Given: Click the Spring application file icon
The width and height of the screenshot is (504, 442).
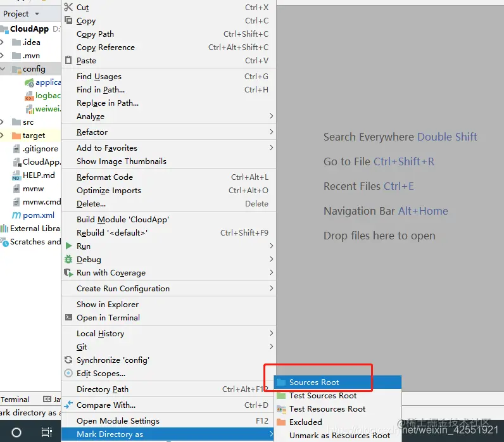Looking at the screenshot, I should point(29,82).
